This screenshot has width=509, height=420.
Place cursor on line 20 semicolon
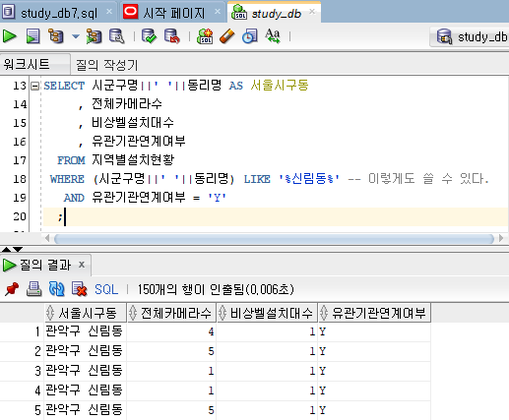pos(60,217)
